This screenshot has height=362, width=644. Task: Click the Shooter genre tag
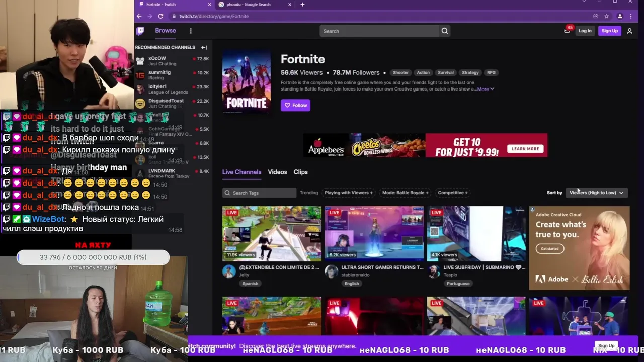(400, 72)
